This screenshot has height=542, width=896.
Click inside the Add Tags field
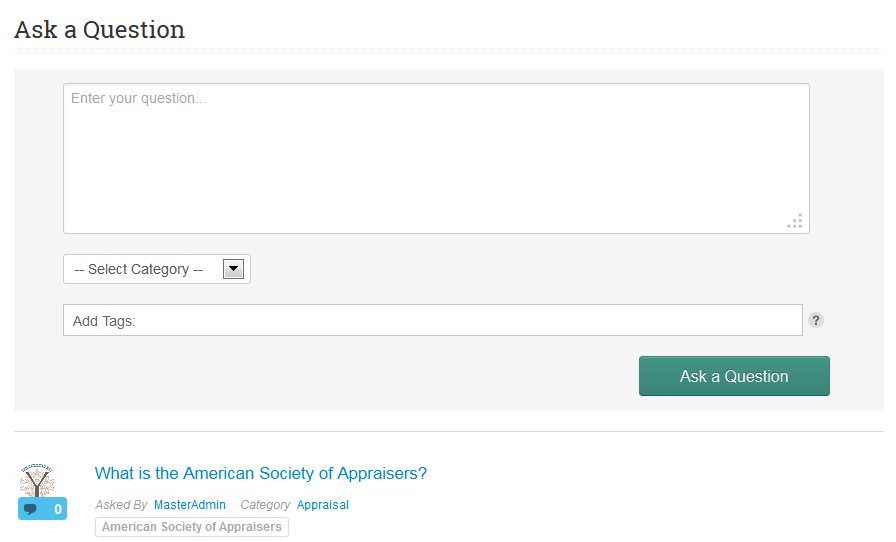coord(433,320)
